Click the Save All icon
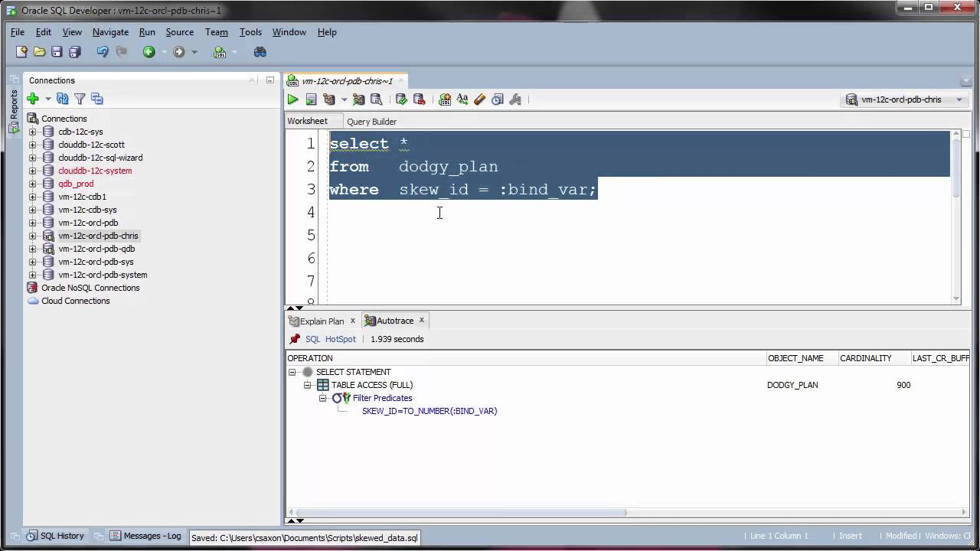 (x=74, y=52)
